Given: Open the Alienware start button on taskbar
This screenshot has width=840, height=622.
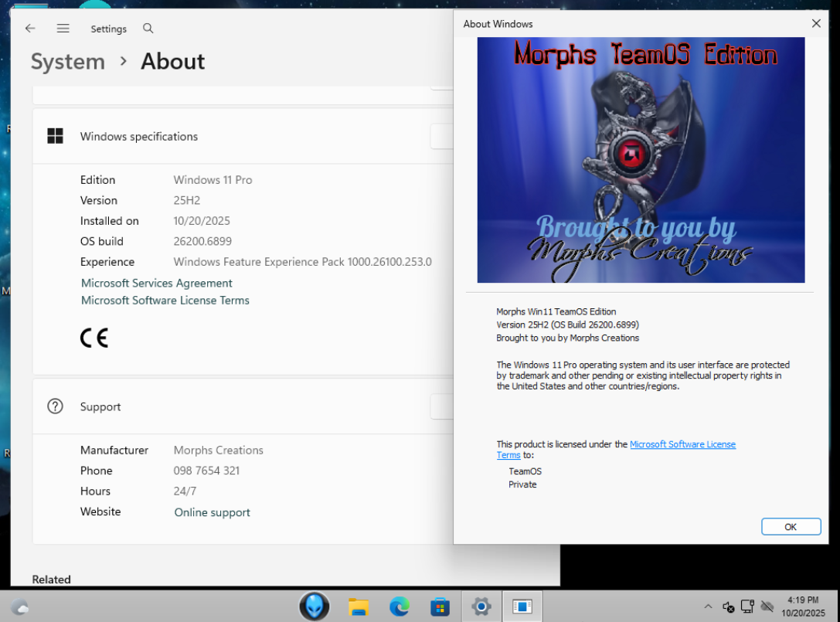Looking at the screenshot, I should pyautogui.click(x=315, y=607).
